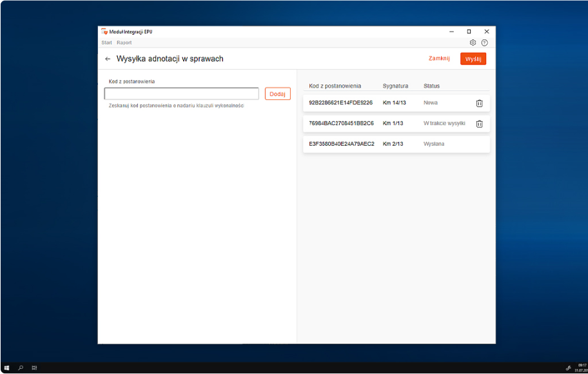The height and width of the screenshot is (374, 588).
Task: Click the Wysyłka adnotacji w sprawach title
Action: pyautogui.click(x=170, y=59)
